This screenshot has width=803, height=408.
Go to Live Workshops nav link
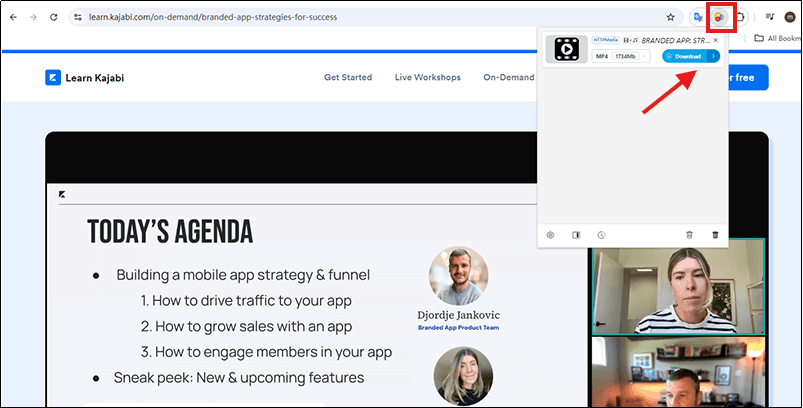427,77
